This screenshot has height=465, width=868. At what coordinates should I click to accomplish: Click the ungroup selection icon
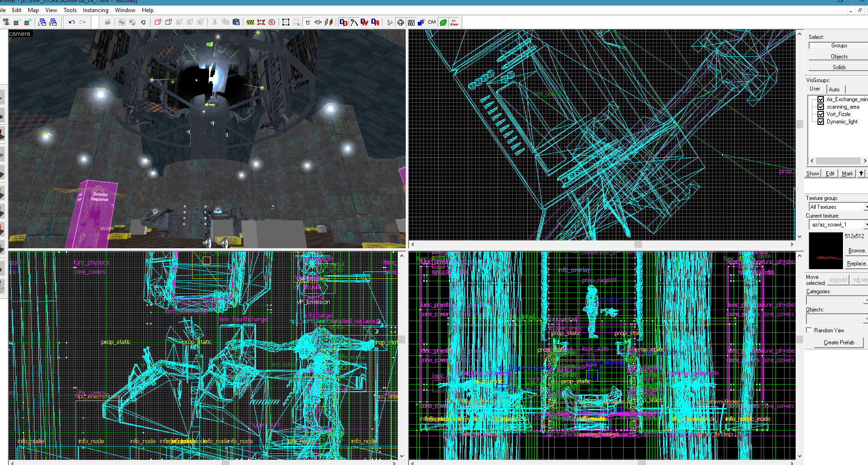click(133, 22)
